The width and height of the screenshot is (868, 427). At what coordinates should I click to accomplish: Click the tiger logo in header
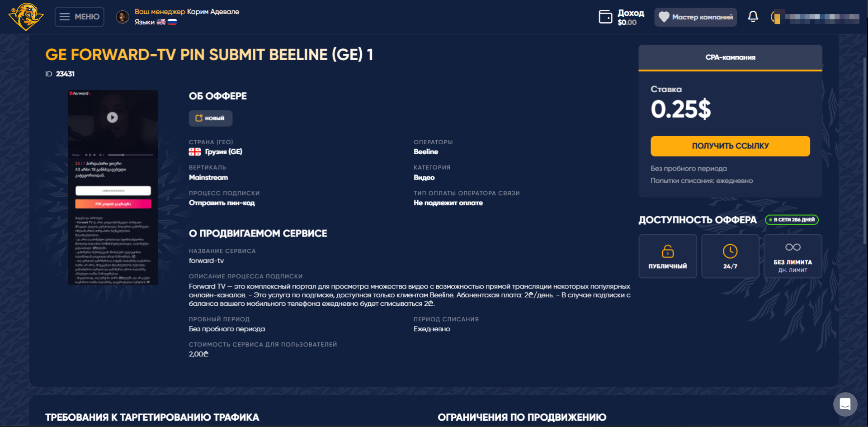click(x=26, y=17)
